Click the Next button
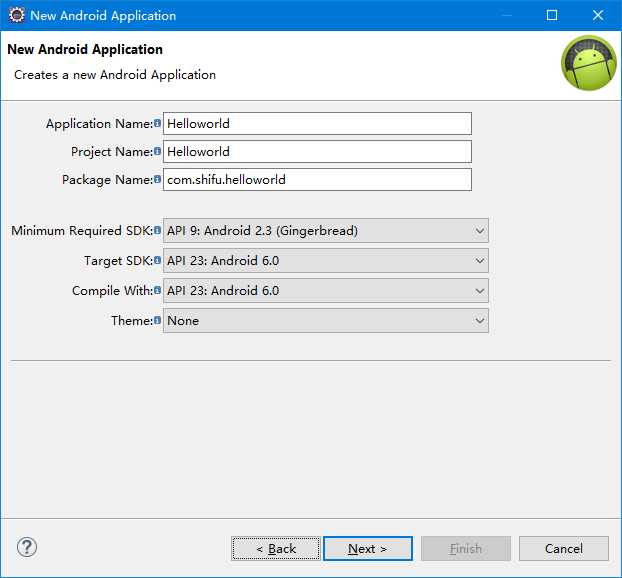The height and width of the screenshot is (578, 622). [368, 549]
